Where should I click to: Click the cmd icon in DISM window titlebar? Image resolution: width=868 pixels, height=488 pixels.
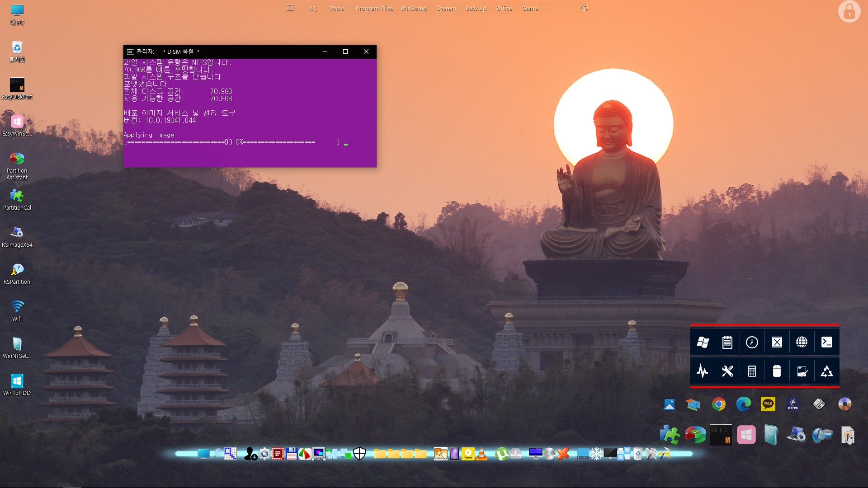pos(130,52)
